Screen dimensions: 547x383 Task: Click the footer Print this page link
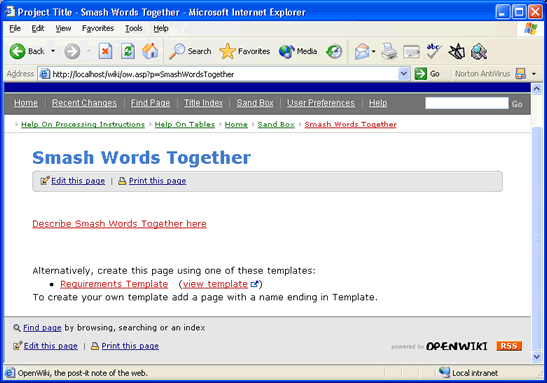(x=130, y=346)
